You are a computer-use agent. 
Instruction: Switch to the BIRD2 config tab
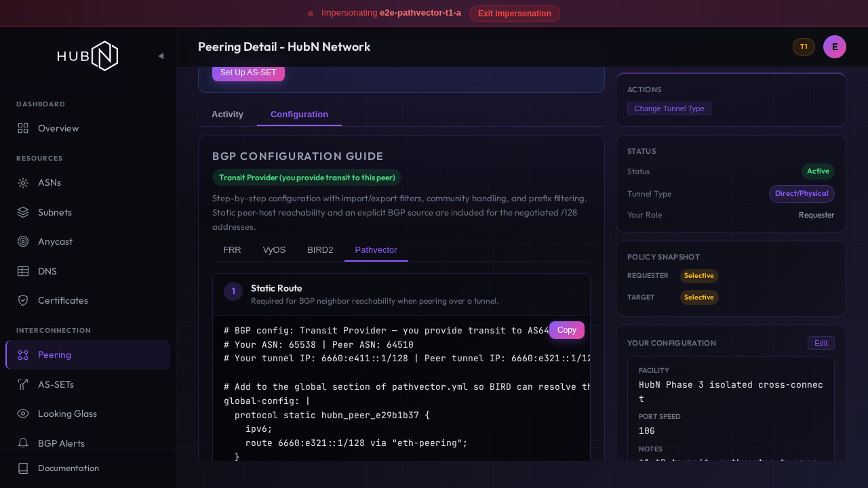point(320,250)
